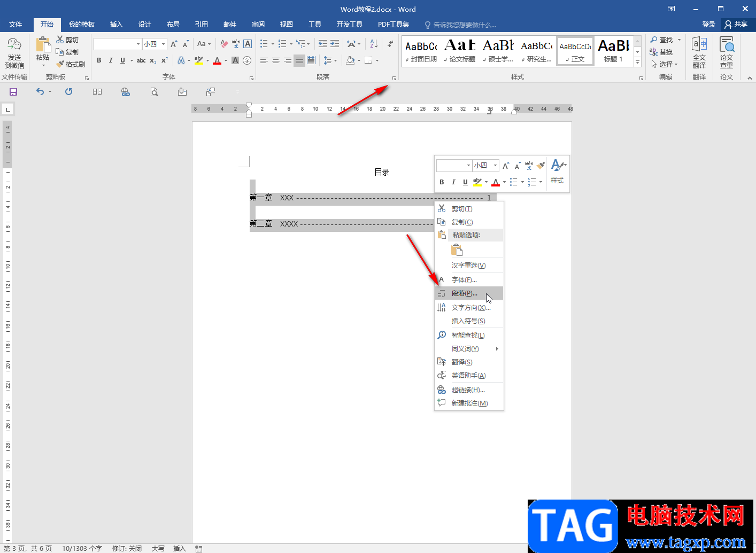Image resolution: width=756 pixels, height=553 pixels.
Task: Expand the Styles gallery more arrow
Action: point(638,63)
